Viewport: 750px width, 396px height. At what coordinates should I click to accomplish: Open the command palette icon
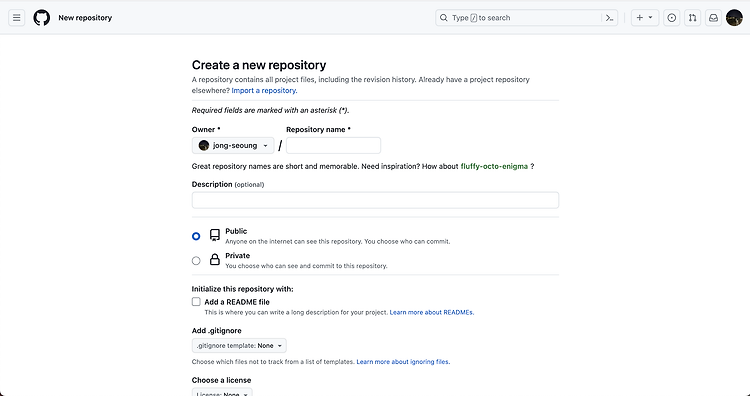[x=609, y=18]
